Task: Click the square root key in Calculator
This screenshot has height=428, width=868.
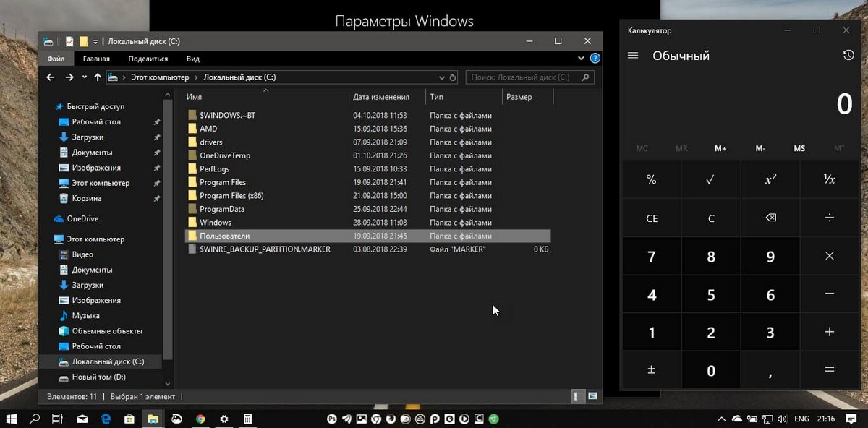Action: click(x=711, y=179)
